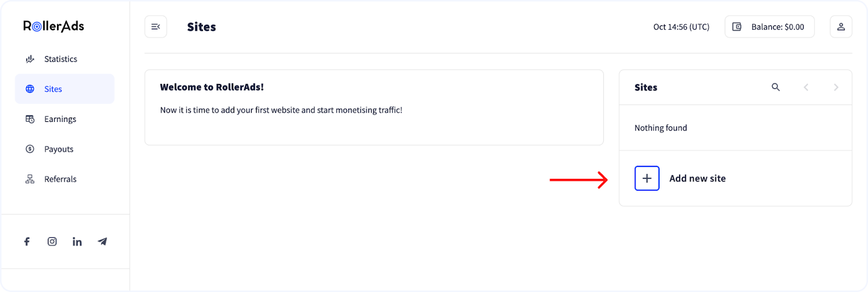Click the Add new site plus button
This screenshot has width=868, height=292.
pos(647,178)
